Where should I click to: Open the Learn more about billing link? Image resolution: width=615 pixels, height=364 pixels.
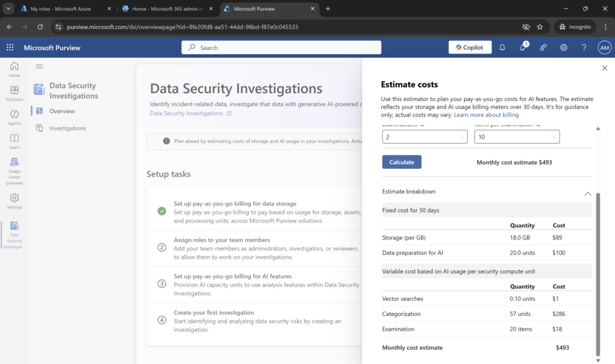486,115
